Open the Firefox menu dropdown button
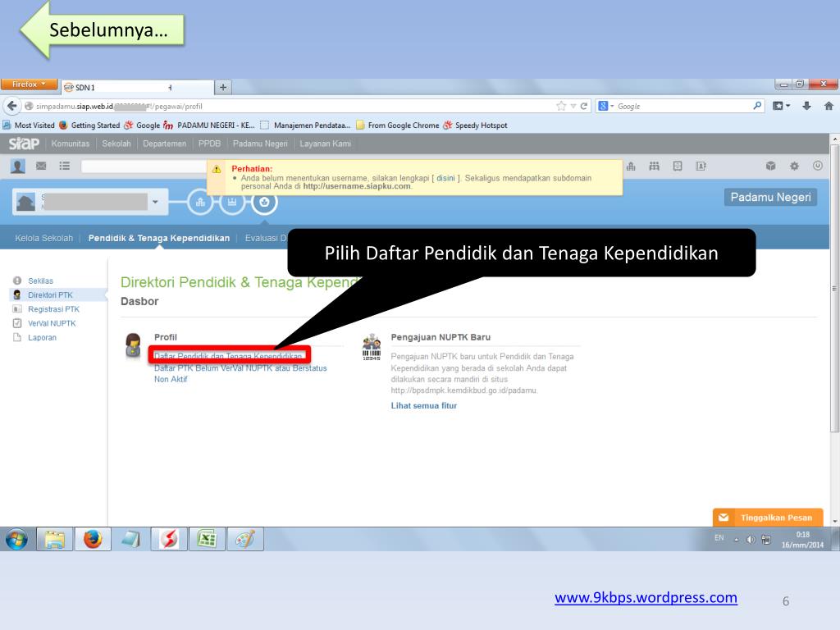The height and width of the screenshot is (630, 840). tap(29, 84)
